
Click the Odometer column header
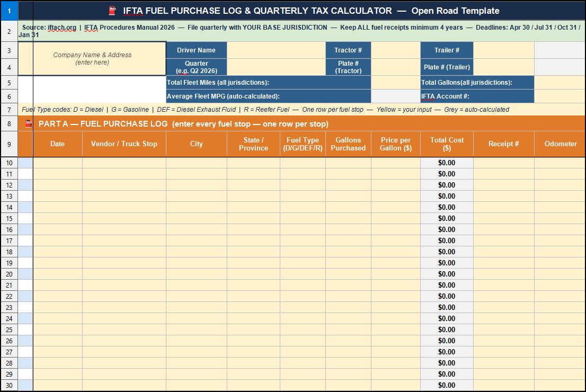tap(560, 144)
